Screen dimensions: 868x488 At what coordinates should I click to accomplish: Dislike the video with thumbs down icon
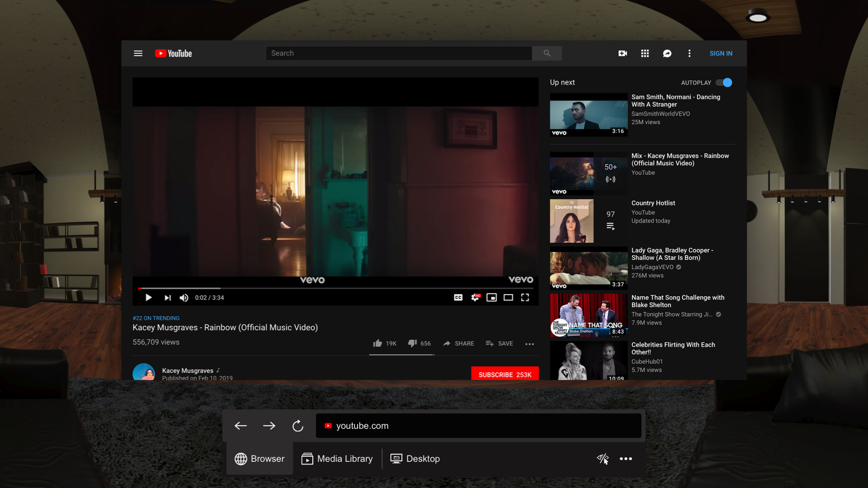pyautogui.click(x=412, y=343)
